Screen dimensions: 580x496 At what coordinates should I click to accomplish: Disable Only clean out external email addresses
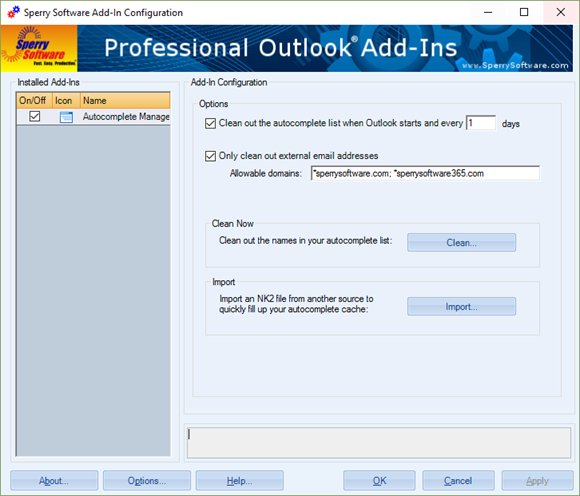click(x=210, y=156)
